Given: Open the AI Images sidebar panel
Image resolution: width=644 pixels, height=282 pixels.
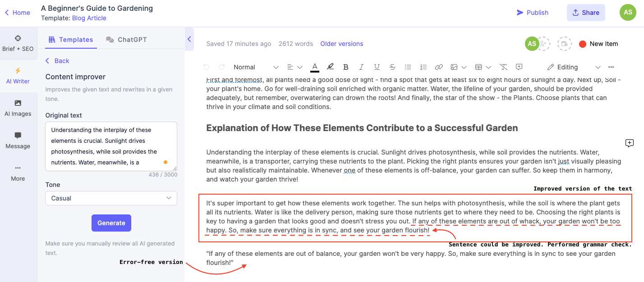Looking at the screenshot, I should 18,108.
